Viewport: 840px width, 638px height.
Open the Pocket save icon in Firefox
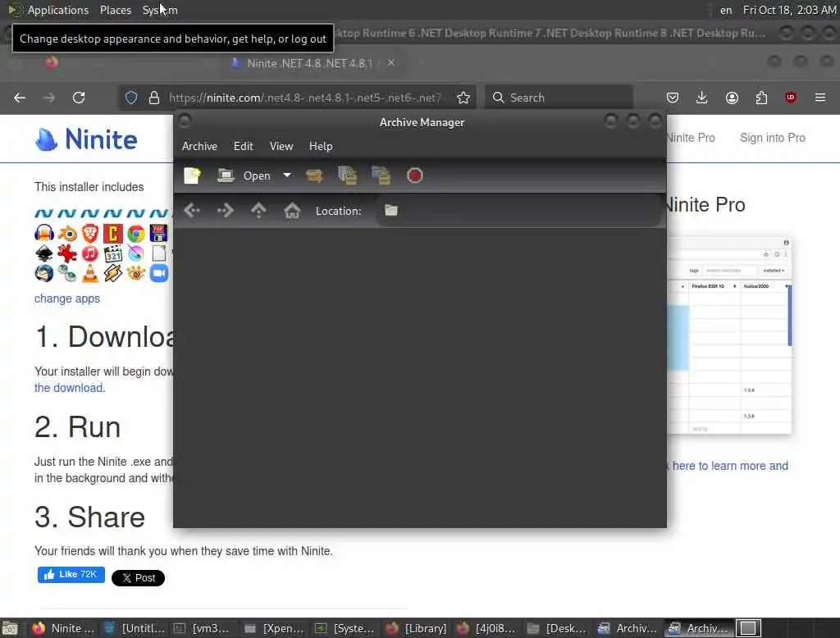(673, 98)
